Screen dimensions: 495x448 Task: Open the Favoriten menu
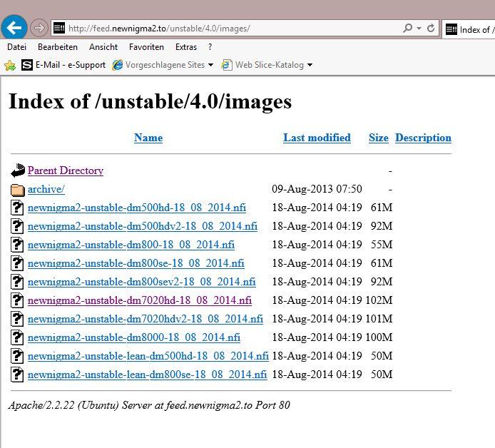pos(146,47)
